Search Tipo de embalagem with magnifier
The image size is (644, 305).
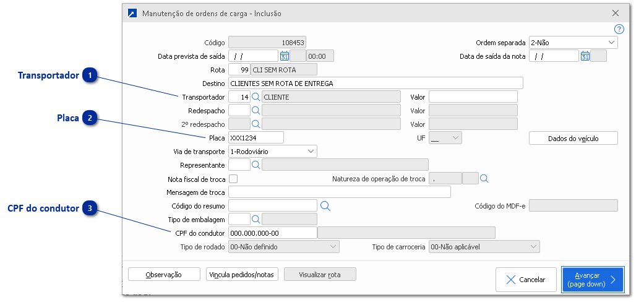[256, 219]
